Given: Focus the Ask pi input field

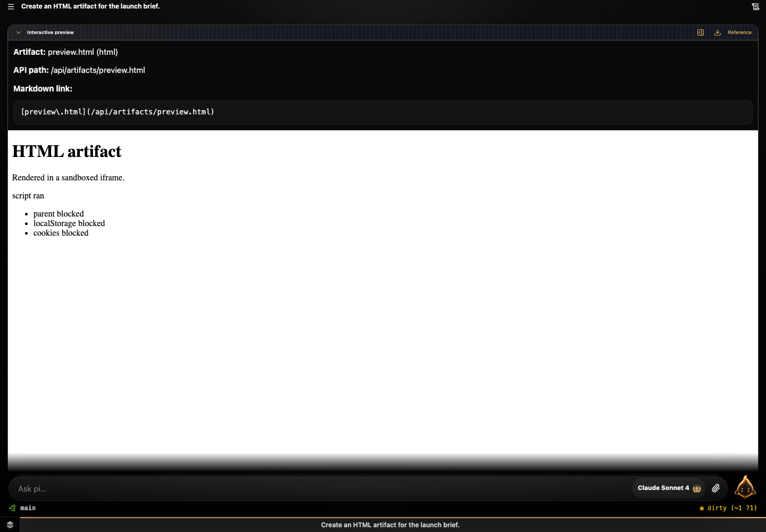Looking at the screenshot, I should tap(319, 488).
